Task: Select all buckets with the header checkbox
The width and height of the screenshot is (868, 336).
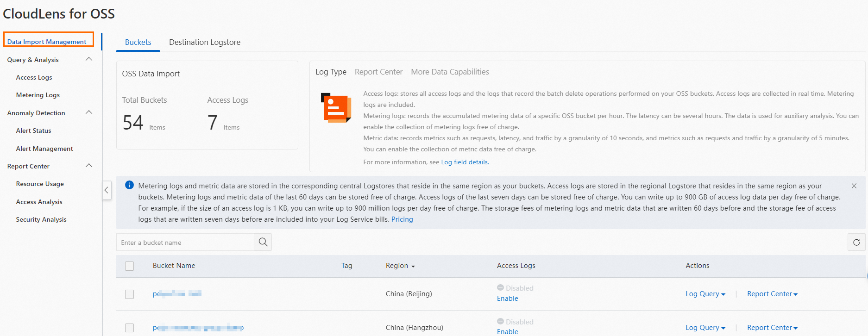Action: (130, 266)
